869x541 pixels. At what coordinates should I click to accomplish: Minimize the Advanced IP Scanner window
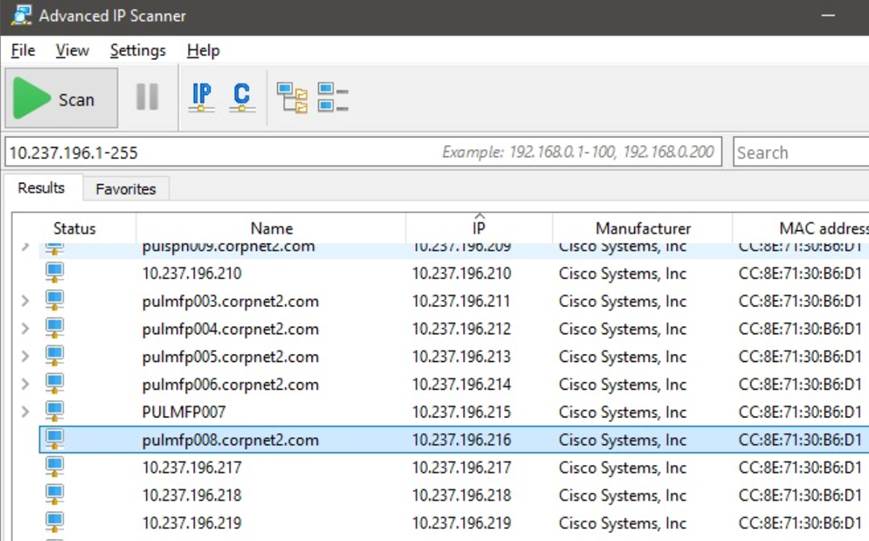coord(828,16)
